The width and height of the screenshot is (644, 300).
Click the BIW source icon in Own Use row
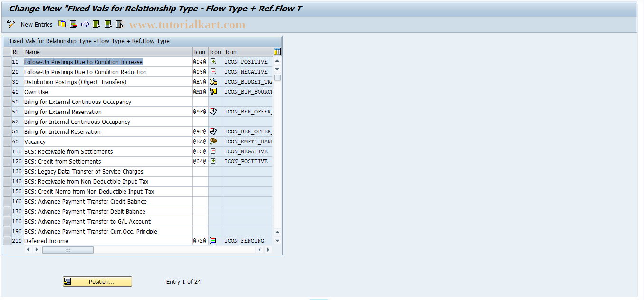[213, 92]
